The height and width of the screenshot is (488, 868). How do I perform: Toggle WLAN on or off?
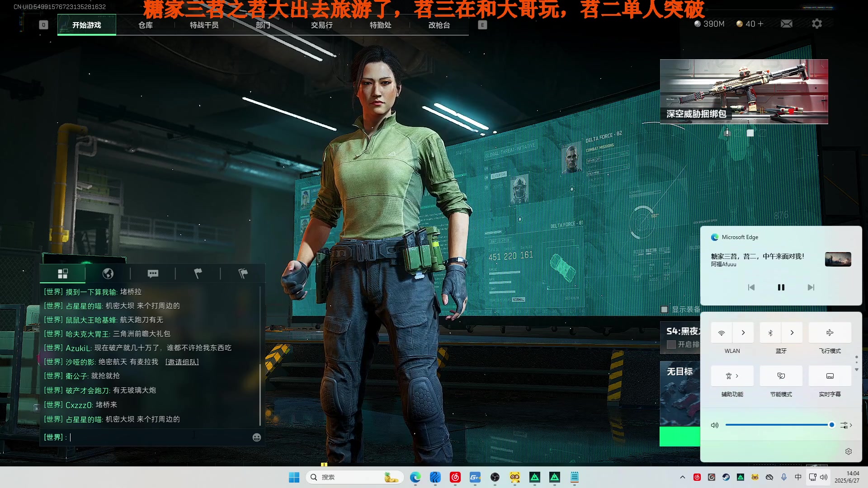coord(722,333)
